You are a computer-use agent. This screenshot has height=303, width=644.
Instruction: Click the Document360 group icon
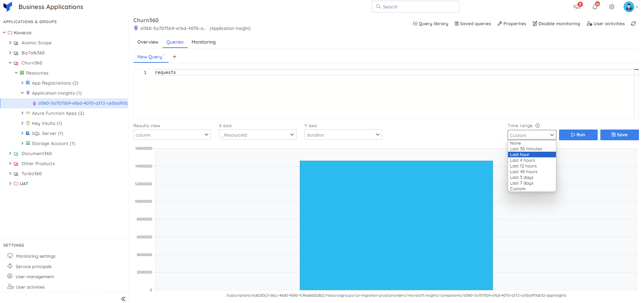(x=16, y=154)
